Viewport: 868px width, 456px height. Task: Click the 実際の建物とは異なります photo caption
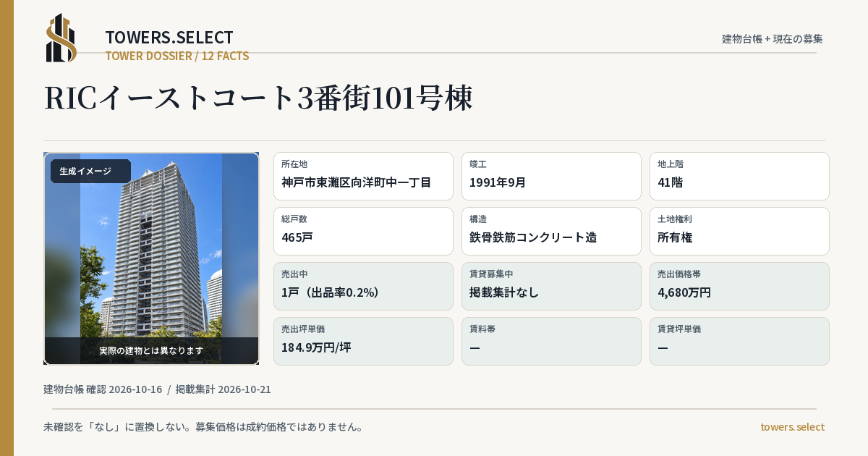point(151,350)
